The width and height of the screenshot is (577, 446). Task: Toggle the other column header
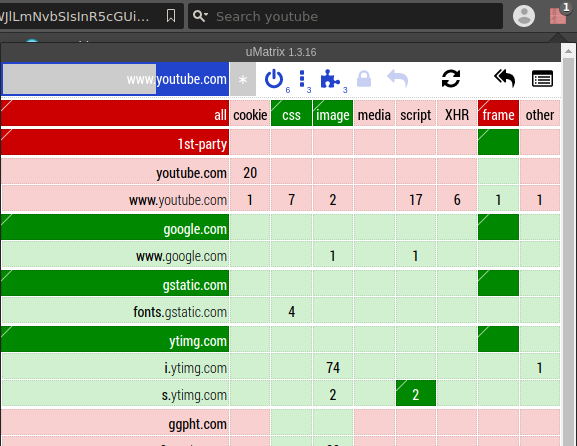tap(540, 113)
